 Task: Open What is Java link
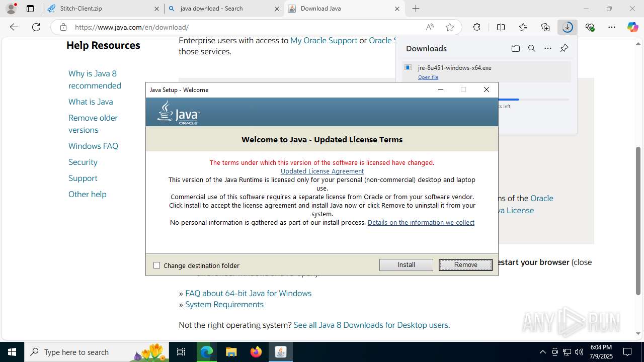(91, 102)
